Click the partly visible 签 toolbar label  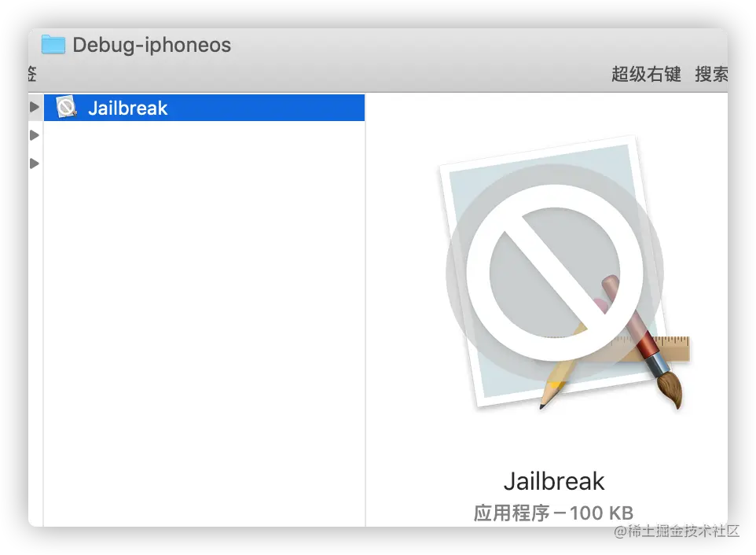coord(31,74)
